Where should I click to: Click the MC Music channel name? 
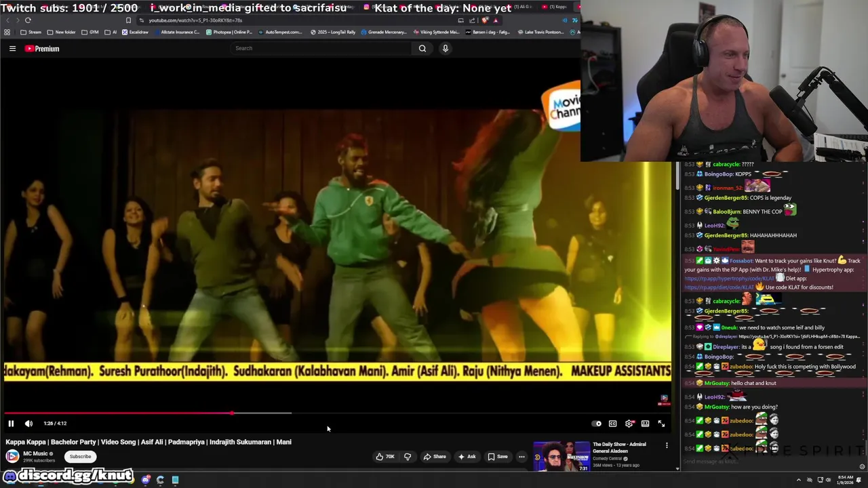[x=35, y=453]
